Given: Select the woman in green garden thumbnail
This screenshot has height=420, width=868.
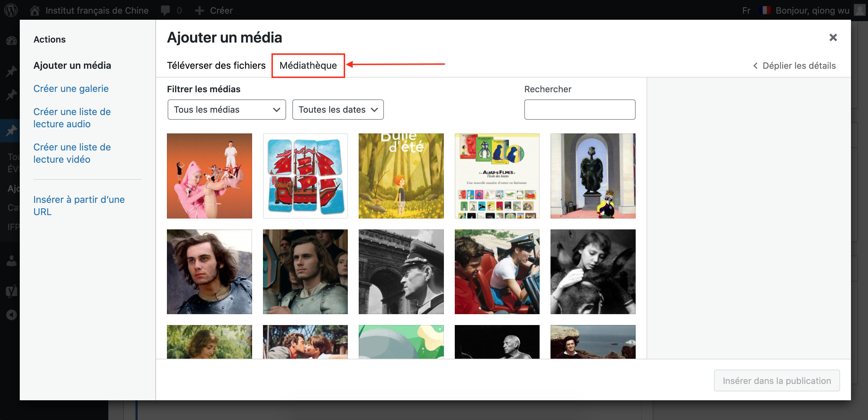Looking at the screenshot, I should 210,342.
